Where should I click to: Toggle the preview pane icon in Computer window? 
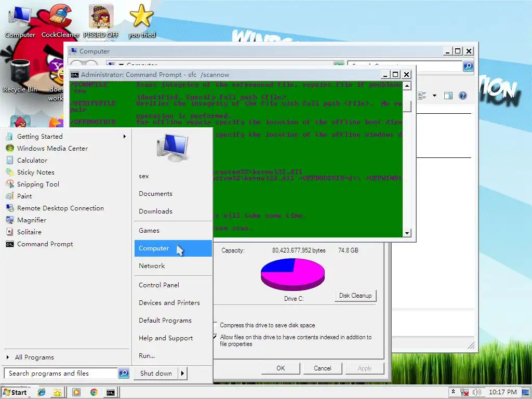tap(448, 96)
